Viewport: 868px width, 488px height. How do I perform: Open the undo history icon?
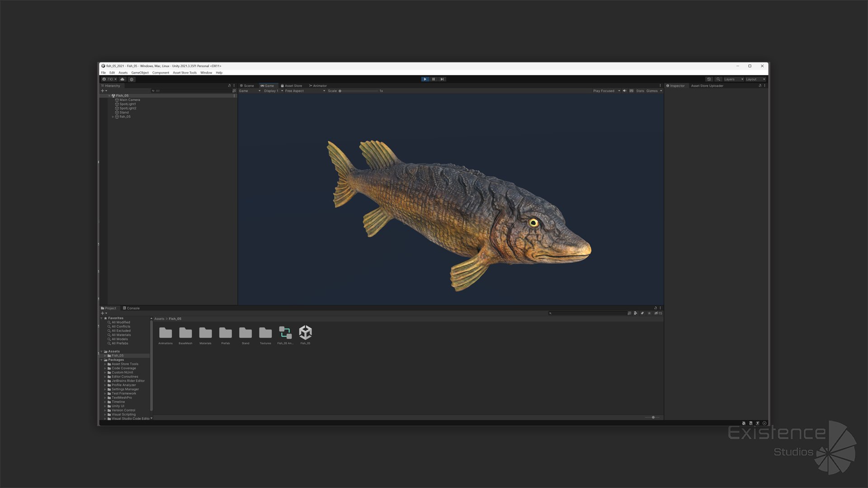tap(709, 79)
